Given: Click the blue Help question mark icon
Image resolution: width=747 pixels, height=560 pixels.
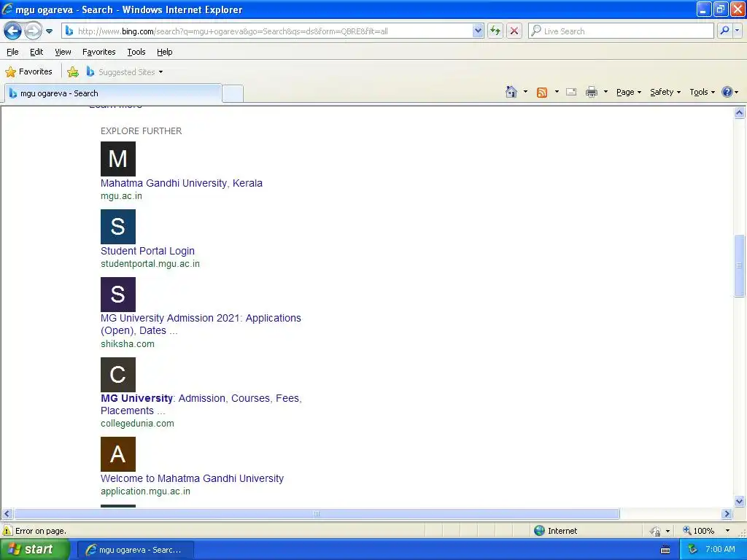Looking at the screenshot, I should pos(727,92).
